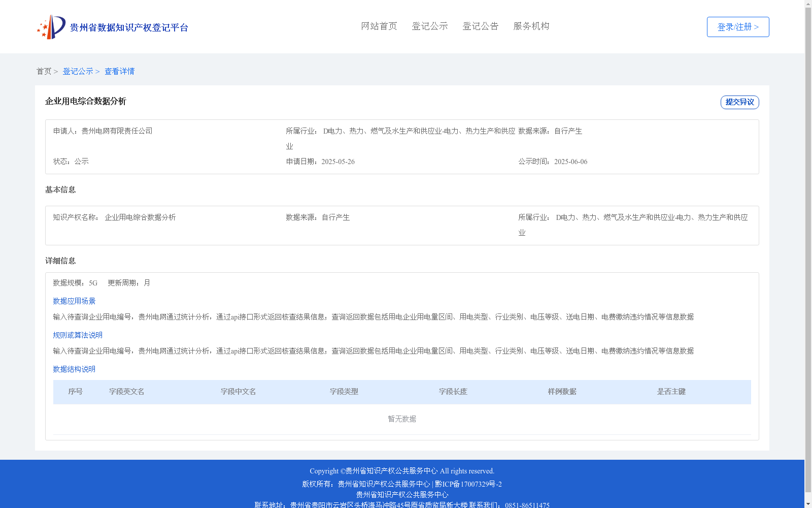Click 状态：公示 text
812x508 pixels.
[71, 162]
